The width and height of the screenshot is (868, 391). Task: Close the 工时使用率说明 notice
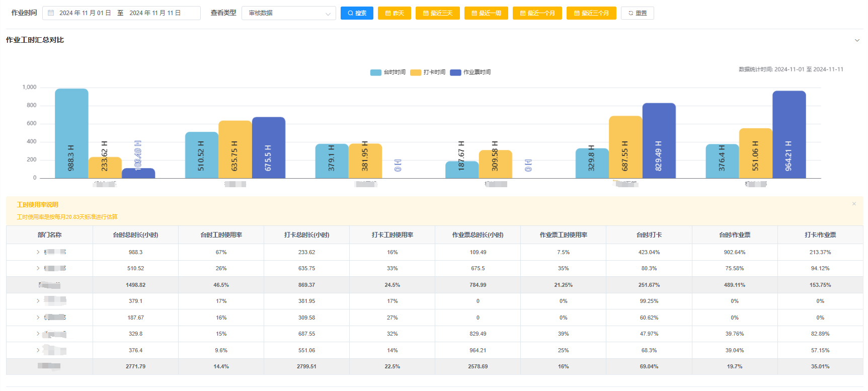pyautogui.click(x=854, y=204)
